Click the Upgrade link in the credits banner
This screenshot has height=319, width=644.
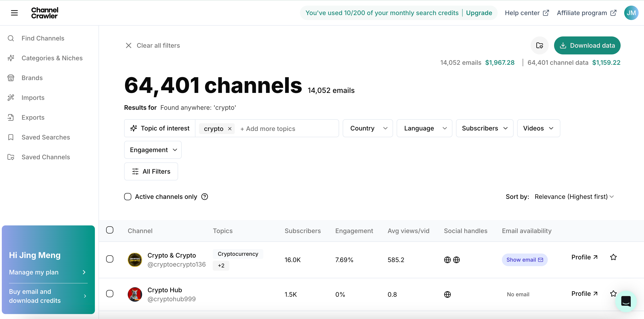(479, 13)
